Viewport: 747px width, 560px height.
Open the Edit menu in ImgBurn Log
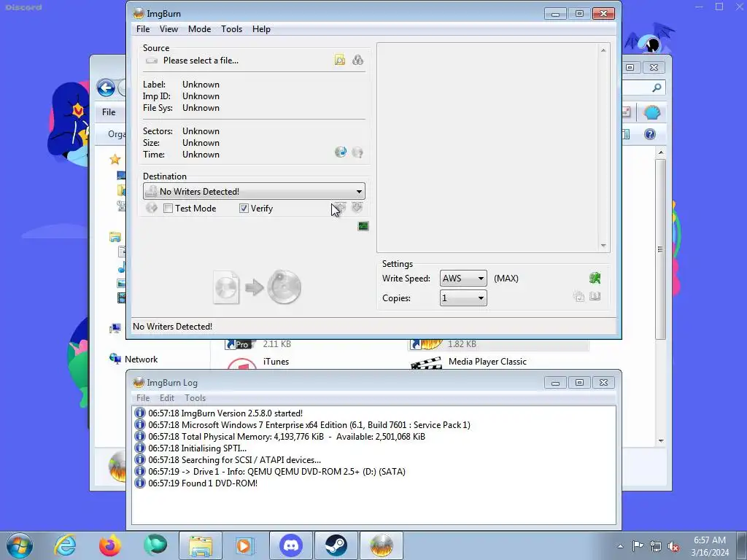tap(167, 398)
